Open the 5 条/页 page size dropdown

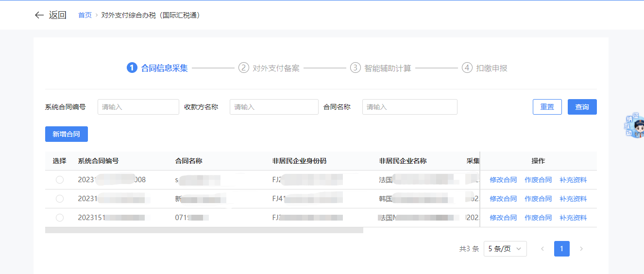pos(505,249)
